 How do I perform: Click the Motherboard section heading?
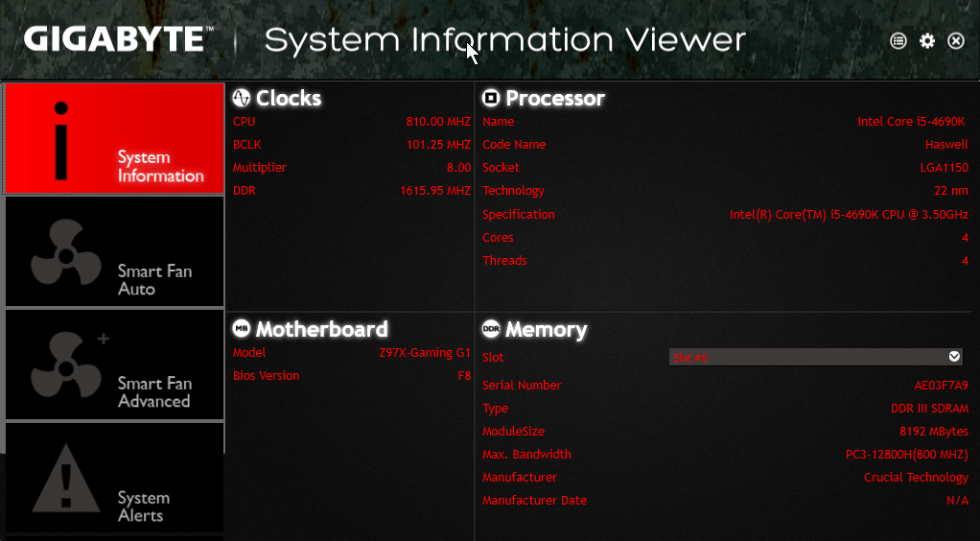click(x=322, y=329)
